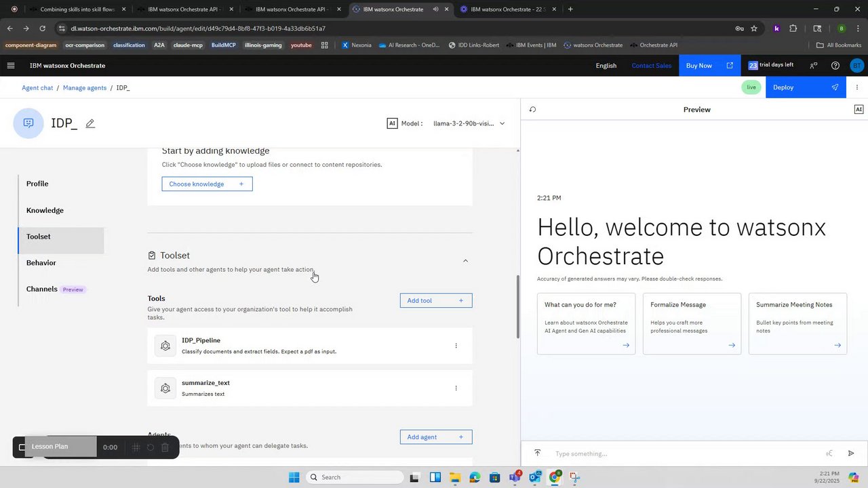Focus the Type something chat input
The width and height of the screenshot is (868, 488).
tap(685, 453)
